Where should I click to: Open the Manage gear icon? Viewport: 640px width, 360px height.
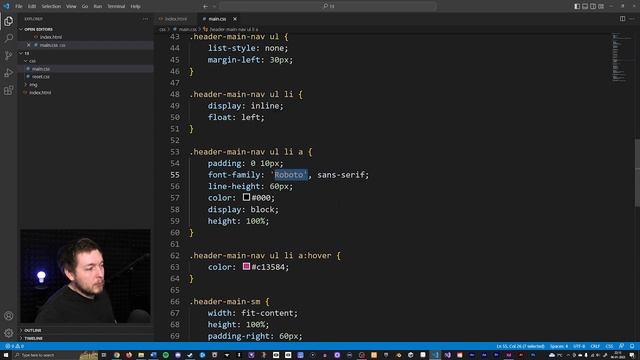tap(9, 333)
